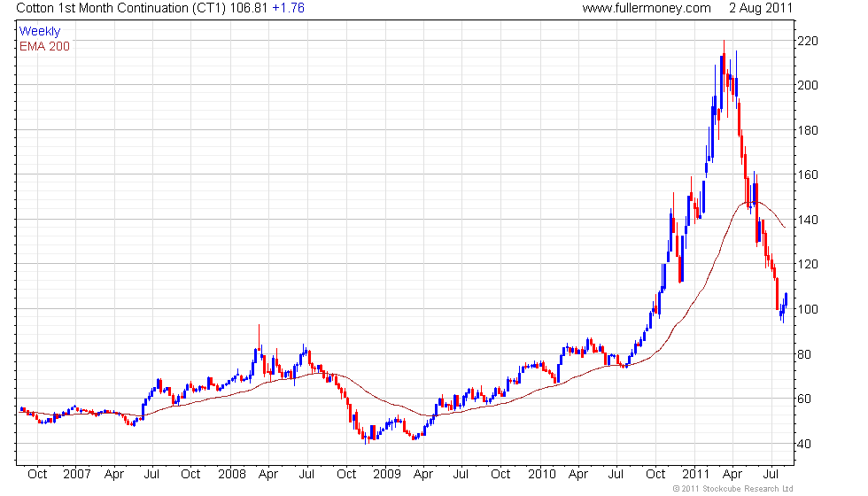Click the 200 price axis label

808,85
